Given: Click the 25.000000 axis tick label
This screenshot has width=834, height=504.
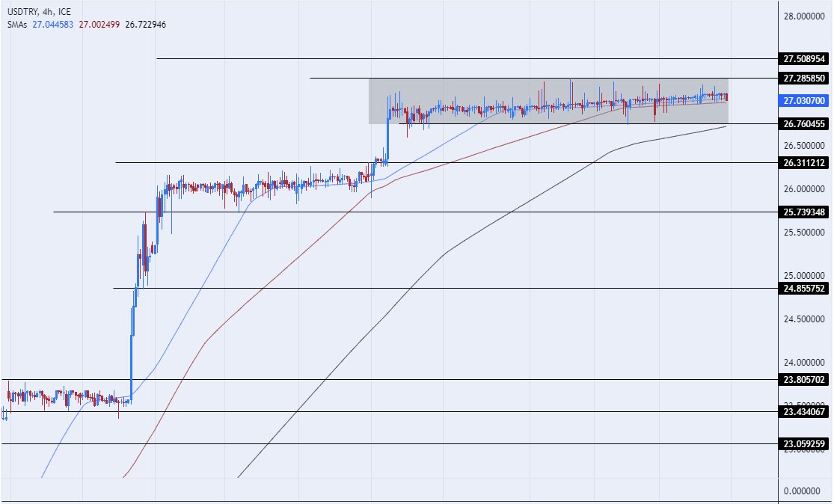Looking at the screenshot, I should pos(803,276).
